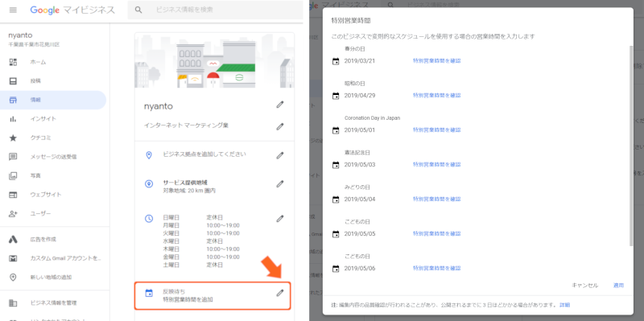Confirm special hours for 2019/05/05
This screenshot has width=644, height=321.
pyautogui.click(x=437, y=233)
